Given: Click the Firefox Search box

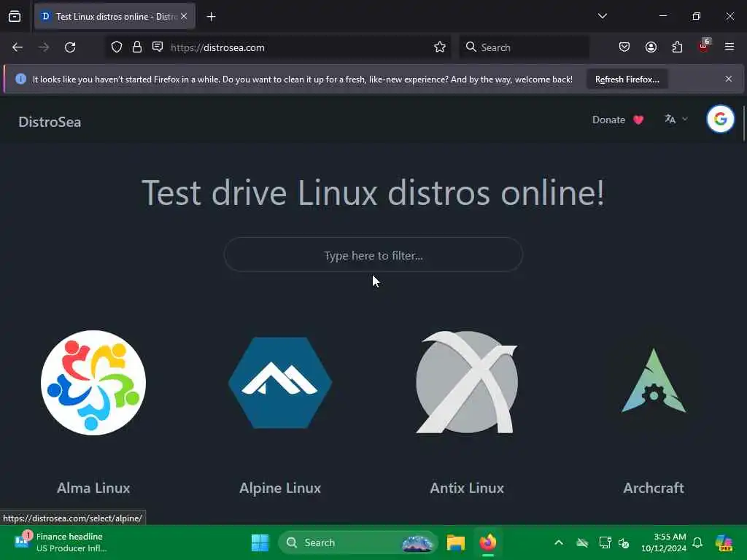Looking at the screenshot, I should pyautogui.click(x=524, y=47).
